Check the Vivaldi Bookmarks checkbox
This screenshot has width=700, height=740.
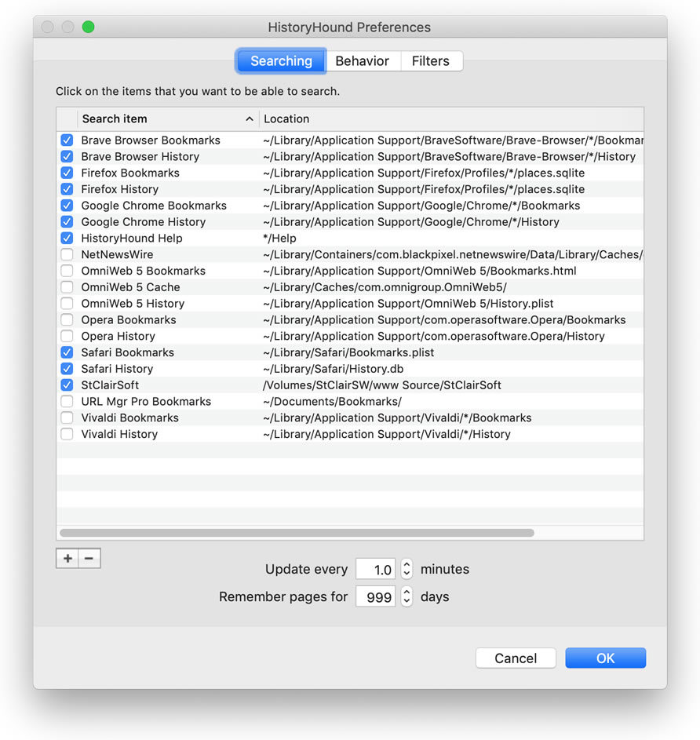[67, 418]
